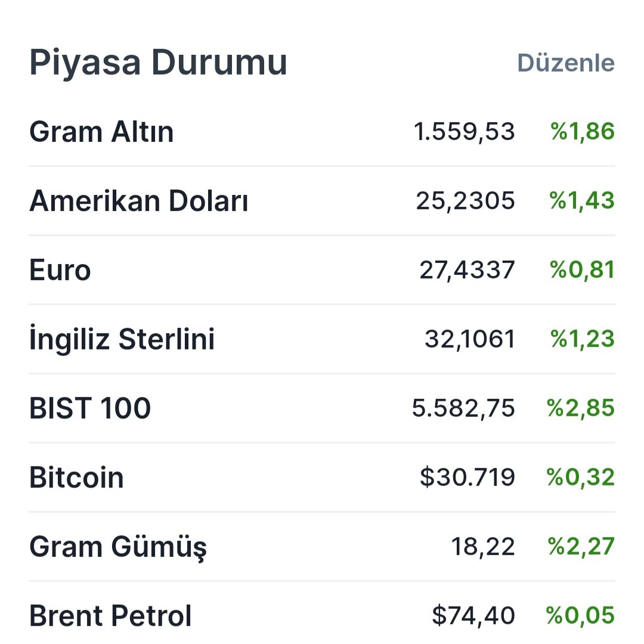
Task: Select the %2,85 BIST 100 change
Action: 580,407
